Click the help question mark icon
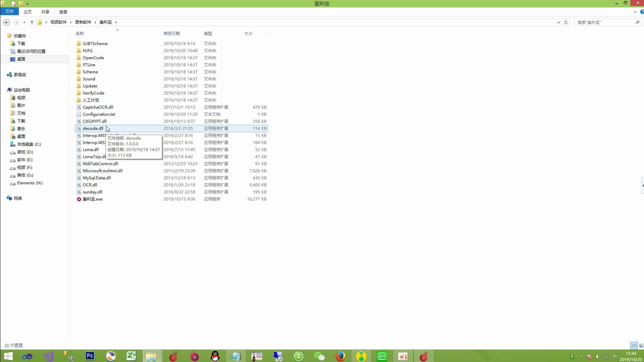644x362 pixels. click(x=642, y=12)
